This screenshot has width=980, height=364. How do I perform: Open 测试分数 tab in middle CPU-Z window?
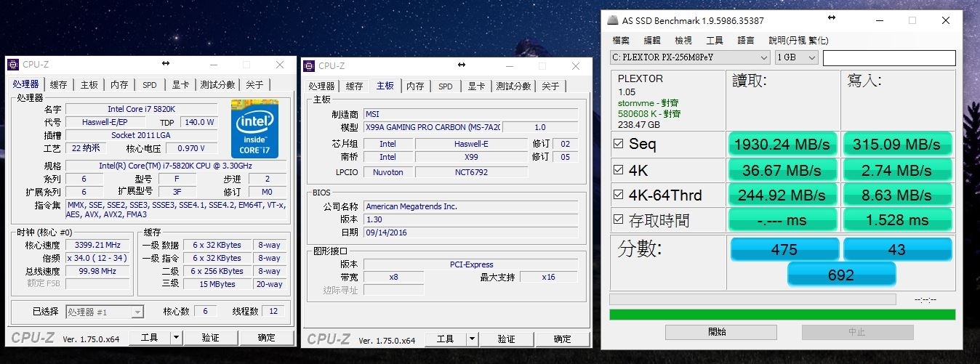(513, 86)
